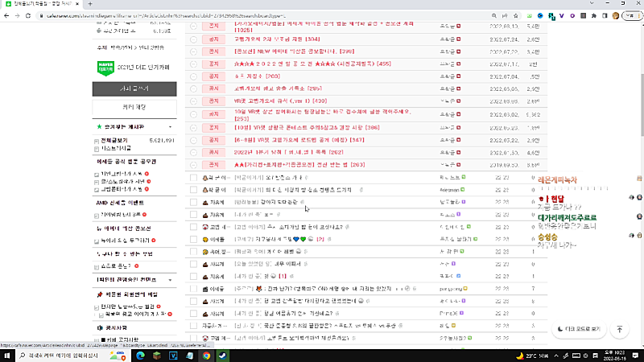Screen dimensions: 644x362
Task: Open the Minecraft block icon in taskbar
Action: point(157,356)
